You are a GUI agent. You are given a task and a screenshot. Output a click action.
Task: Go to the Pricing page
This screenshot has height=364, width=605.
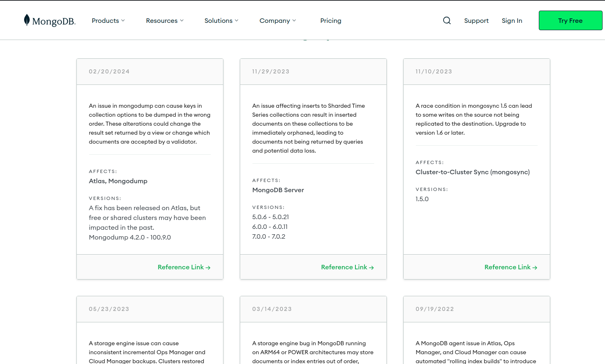pos(330,20)
